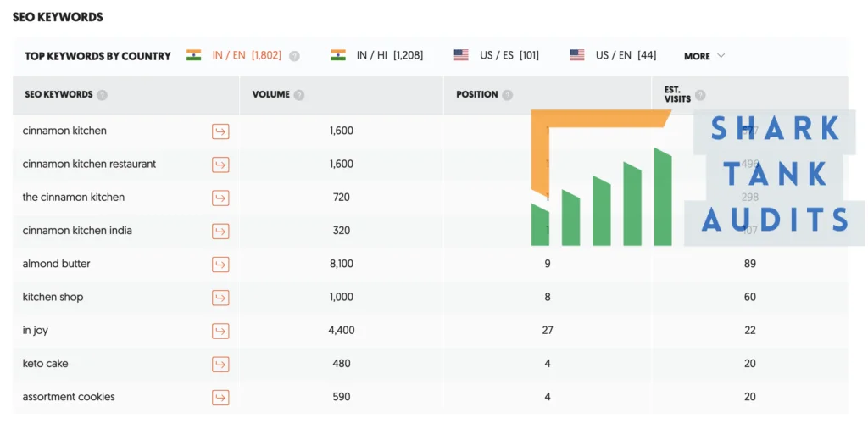Screen dimensions: 868x424
Task: Sort by the POSITION column header
Action: click(476, 94)
